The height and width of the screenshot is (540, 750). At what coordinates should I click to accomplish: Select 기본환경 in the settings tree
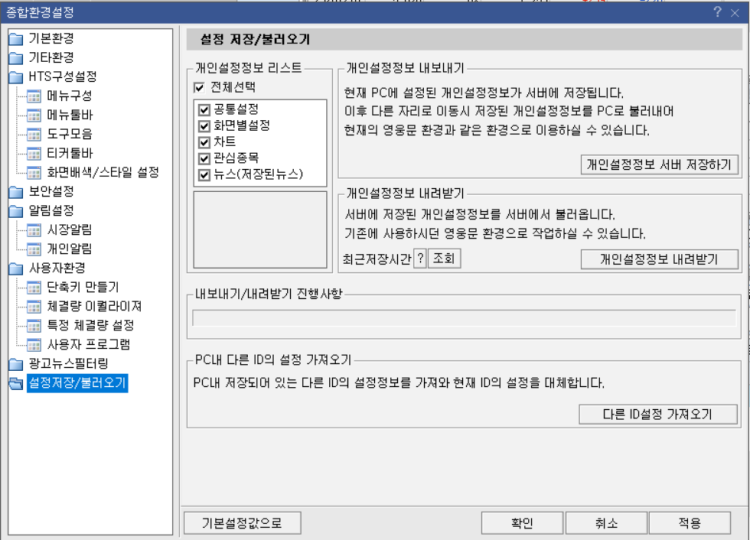51,38
